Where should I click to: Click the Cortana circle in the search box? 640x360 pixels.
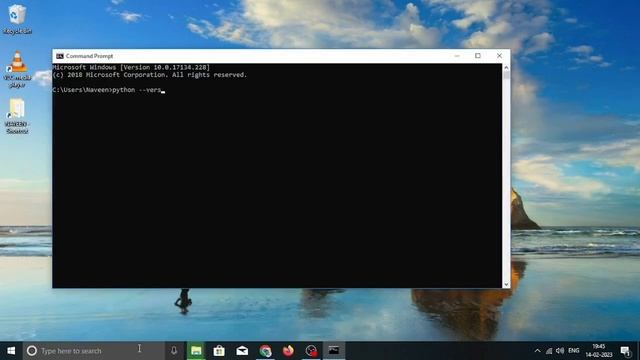point(32,351)
